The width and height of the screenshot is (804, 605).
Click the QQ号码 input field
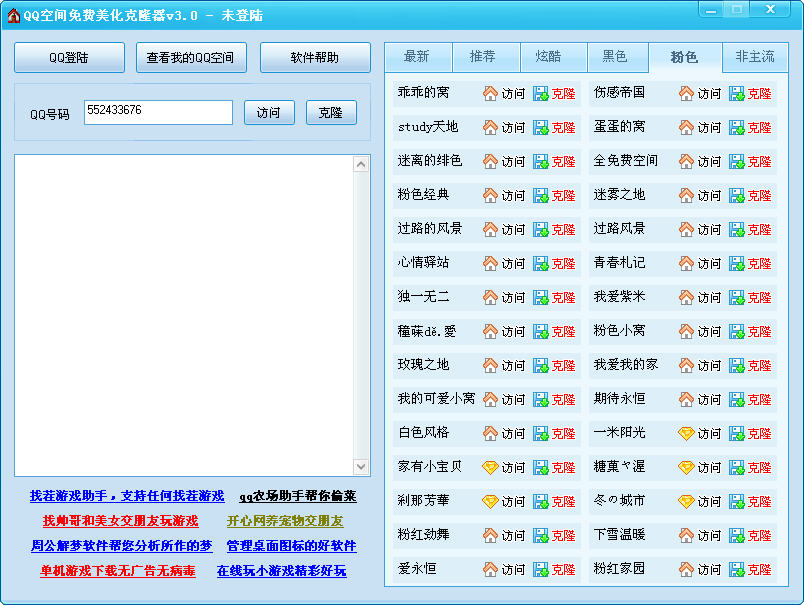pos(158,112)
